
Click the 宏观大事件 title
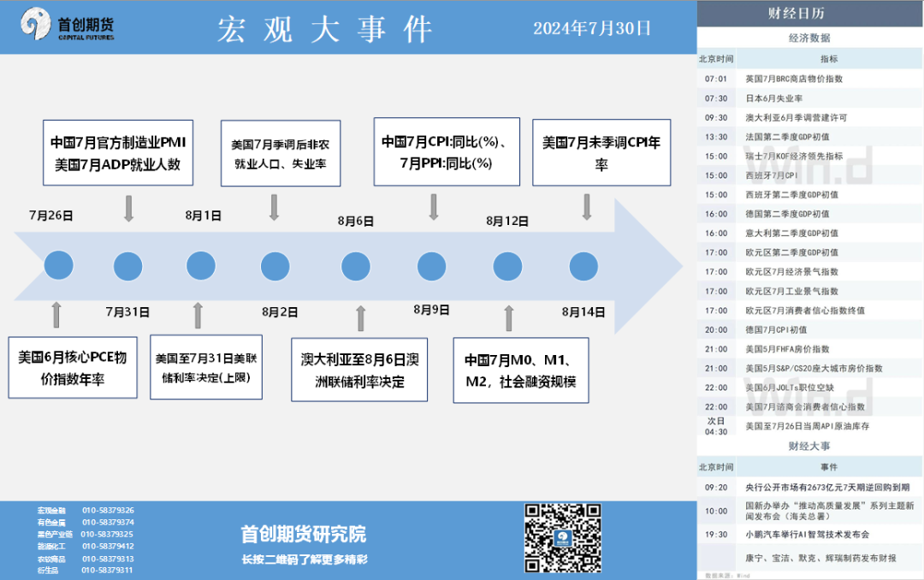point(325,28)
